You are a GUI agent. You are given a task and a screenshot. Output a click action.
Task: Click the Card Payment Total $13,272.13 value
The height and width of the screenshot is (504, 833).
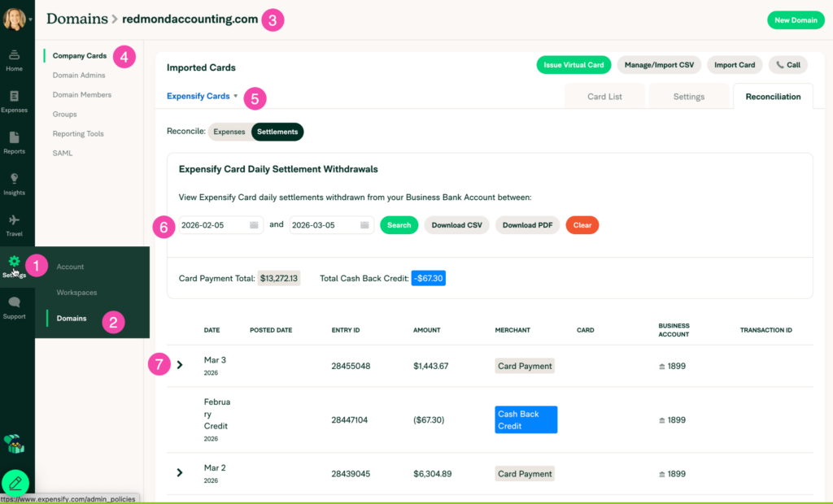tap(279, 278)
